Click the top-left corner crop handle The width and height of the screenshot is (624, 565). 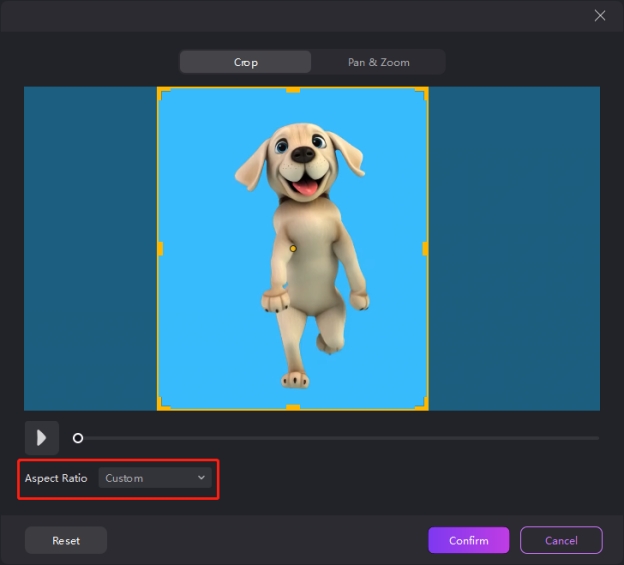click(160, 90)
